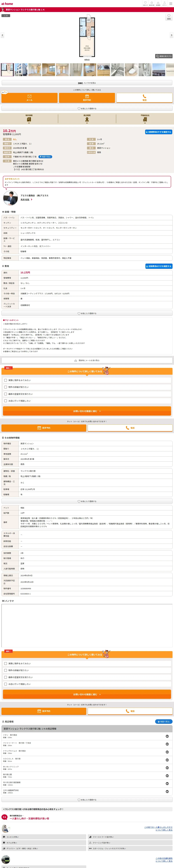Open recently viewed properties house icon in header
This screenshot has width=174, height=868.
point(152,3)
